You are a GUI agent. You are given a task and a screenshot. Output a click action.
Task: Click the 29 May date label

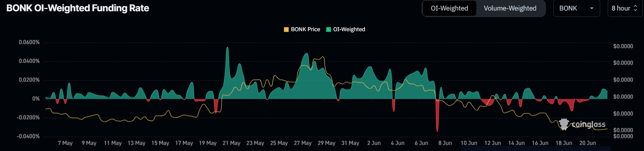click(326, 143)
